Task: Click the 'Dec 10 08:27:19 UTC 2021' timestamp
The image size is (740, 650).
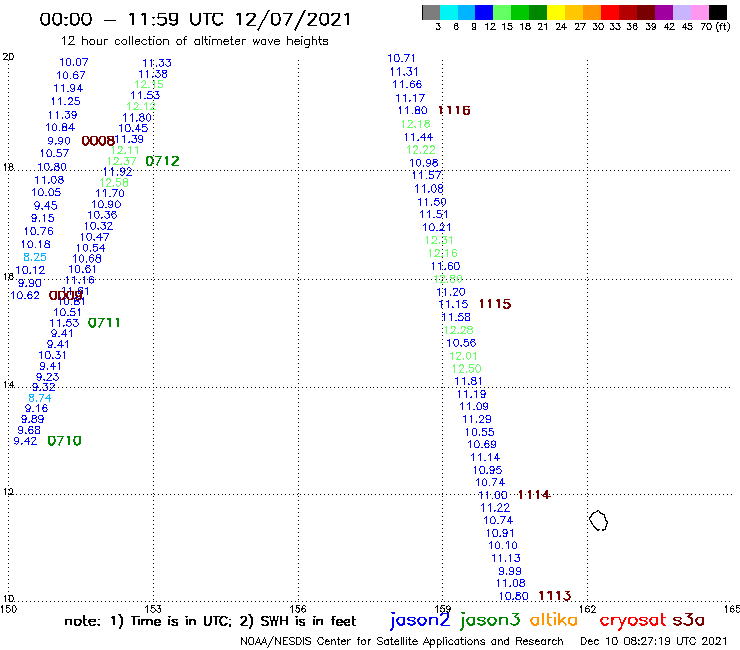Action: click(x=653, y=641)
